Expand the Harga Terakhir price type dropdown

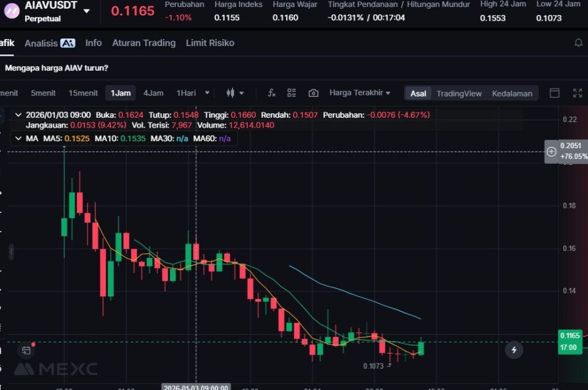[x=359, y=93]
